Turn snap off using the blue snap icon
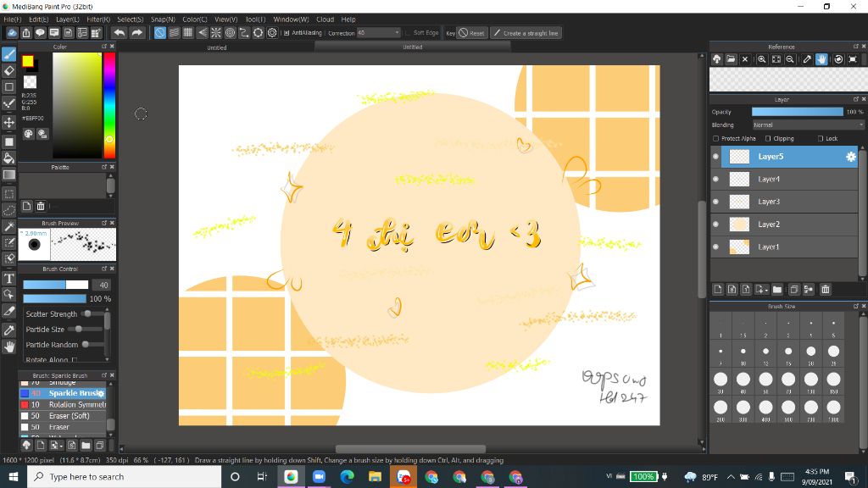The width and height of the screenshot is (868, 488). (x=160, y=33)
